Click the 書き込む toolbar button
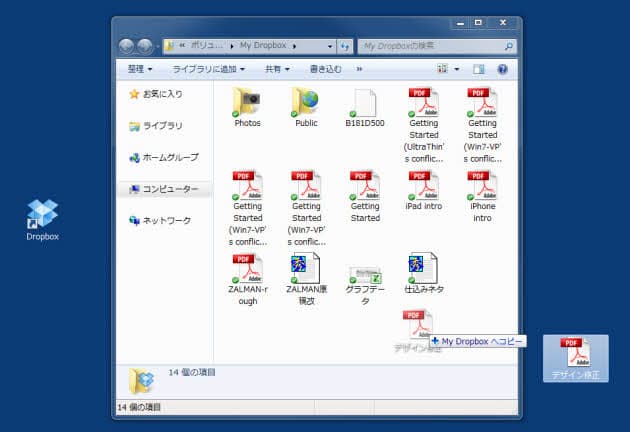Screen dimensions: 630x432 click(x=325, y=69)
